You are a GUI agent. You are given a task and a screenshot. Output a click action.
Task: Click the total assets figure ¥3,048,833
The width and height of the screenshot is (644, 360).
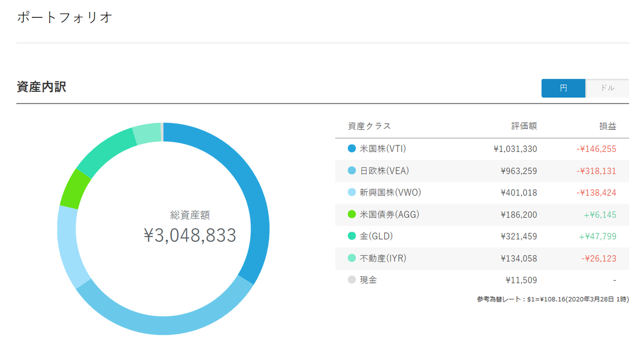[x=190, y=235]
